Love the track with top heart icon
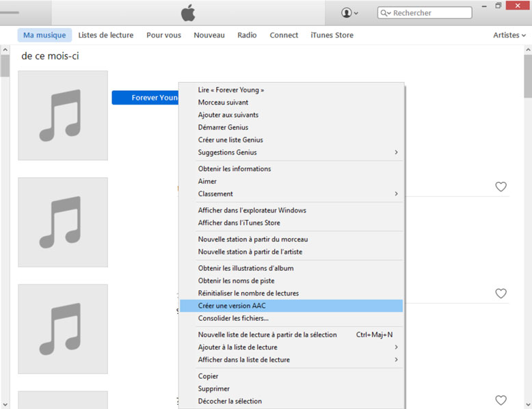This screenshot has width=532, height=409. pyautogui.click(x=501, y=187)
